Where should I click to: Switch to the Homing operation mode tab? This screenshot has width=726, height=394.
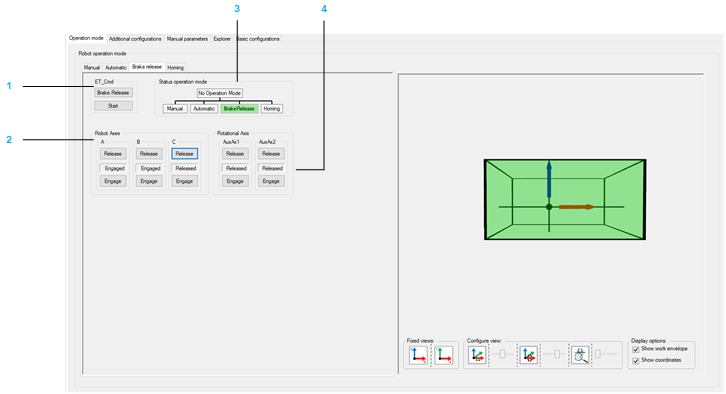point(175,68)
